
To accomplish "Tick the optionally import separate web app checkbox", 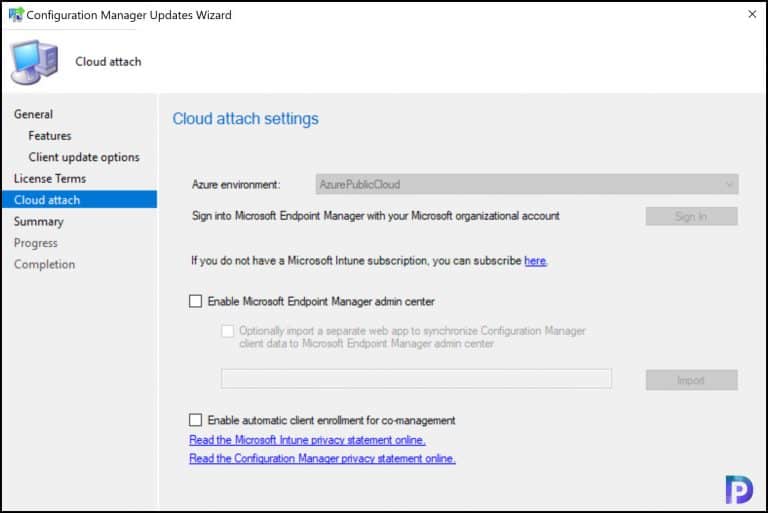I will pyautogui.click(x=227, y=331).
